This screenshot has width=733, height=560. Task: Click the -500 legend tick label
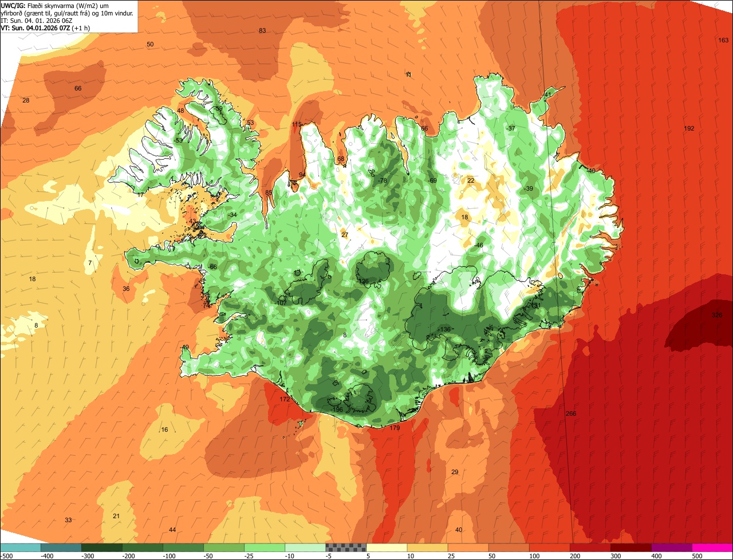point(7,555)
